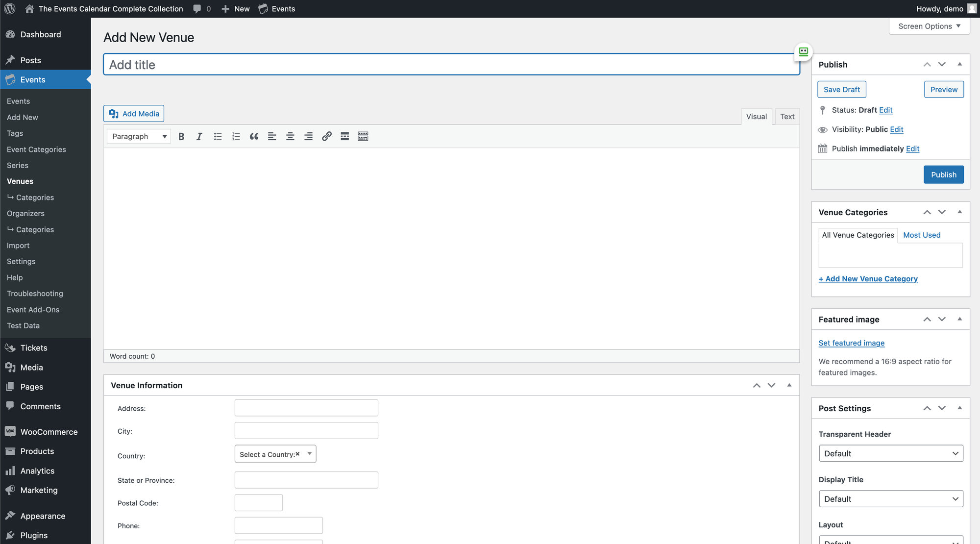The width and height of the screenshot is (980, 544).
Task: Click the Preview button
Action: [x=944, y=90]
